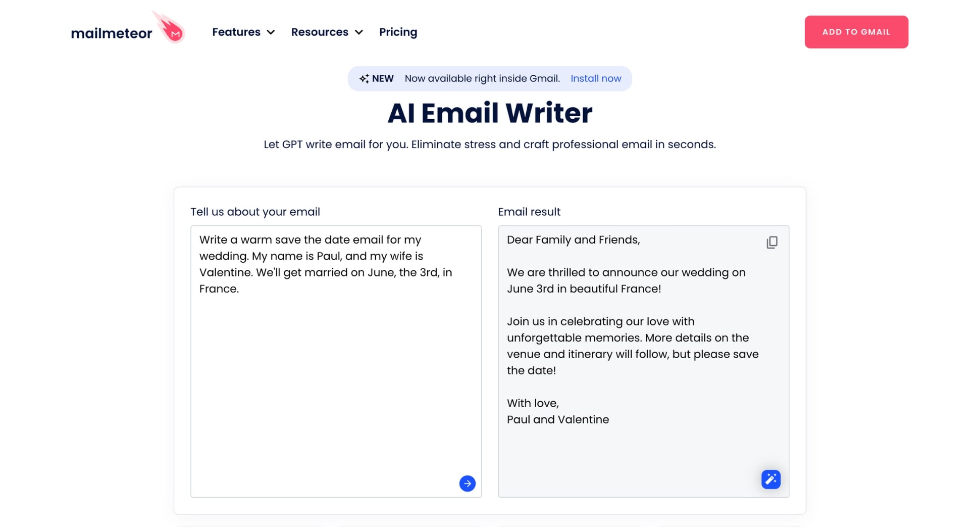Click the sparkles icon in the NEW banner

click(x=365, y=78)
